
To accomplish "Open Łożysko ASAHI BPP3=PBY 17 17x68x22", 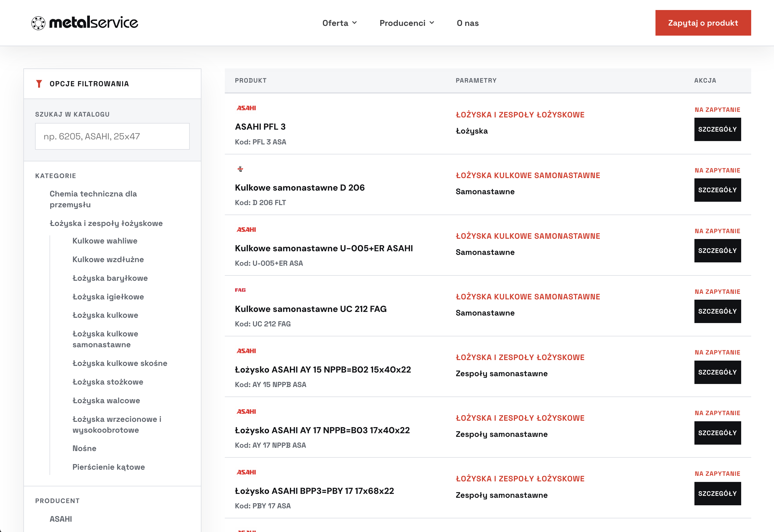I will (x=314, y=491).
